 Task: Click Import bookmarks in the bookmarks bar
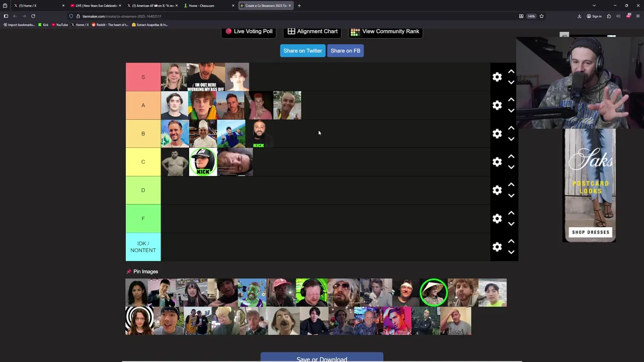coord(19,25)
